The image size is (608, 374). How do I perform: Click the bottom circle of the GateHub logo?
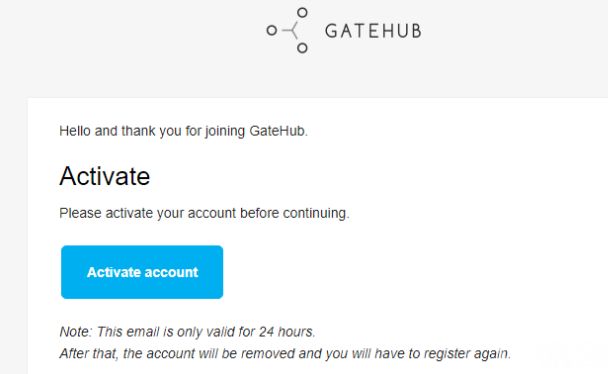[302, 48]
